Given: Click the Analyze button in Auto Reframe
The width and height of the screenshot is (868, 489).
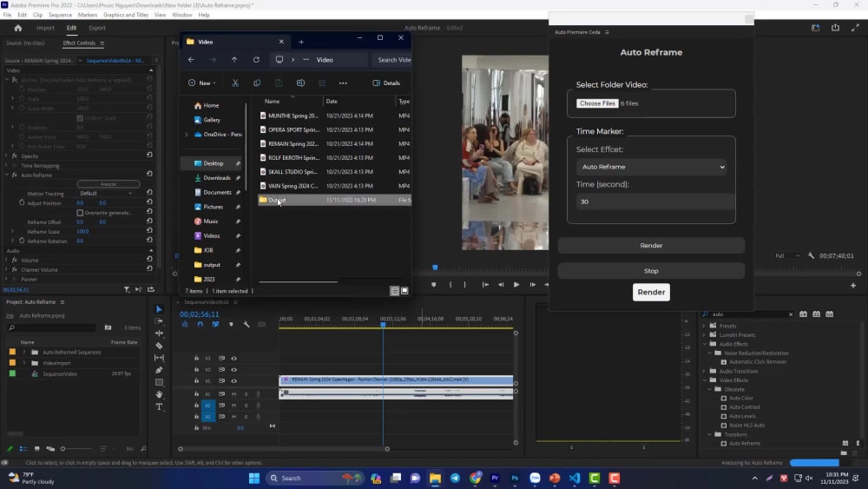Looking at the screenshot, I should (108, 184).
